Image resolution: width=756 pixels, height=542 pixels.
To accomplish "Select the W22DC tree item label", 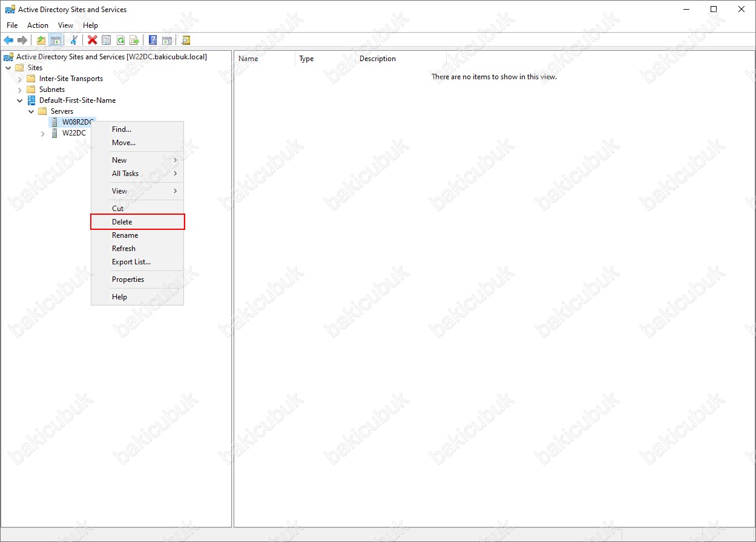I will point(74,133).
